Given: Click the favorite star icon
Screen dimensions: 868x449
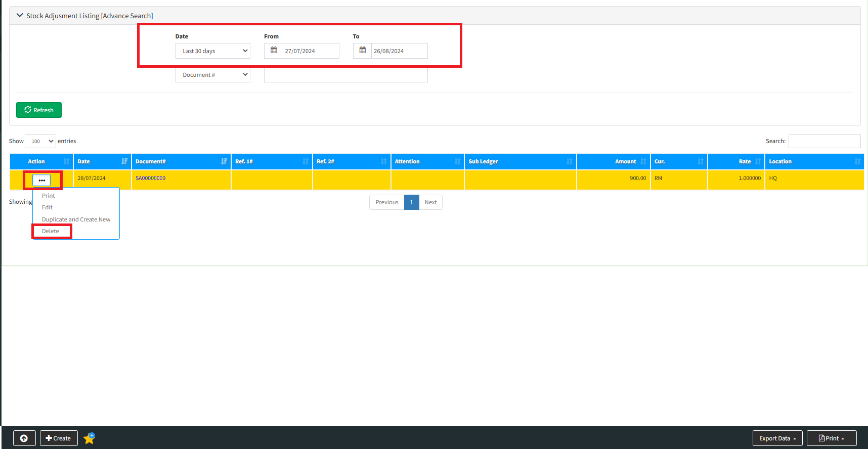Looking at the screenshot, I should [x=90, y=438].
